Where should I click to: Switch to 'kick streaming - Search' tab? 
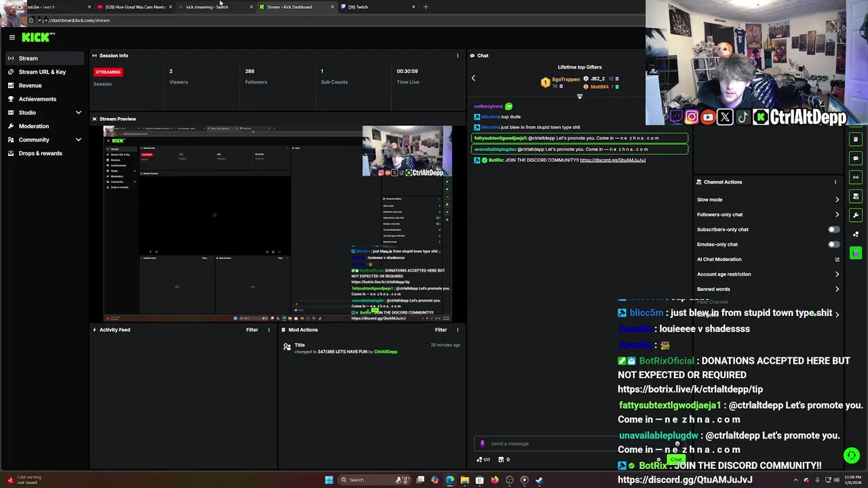[x=215, y=7]
